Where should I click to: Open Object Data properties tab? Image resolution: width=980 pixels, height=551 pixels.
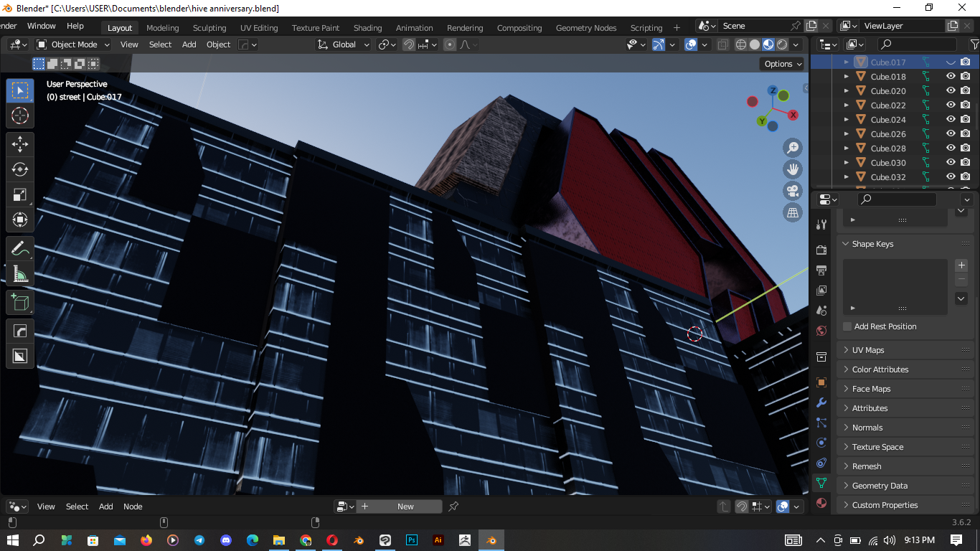coord(821,483)
